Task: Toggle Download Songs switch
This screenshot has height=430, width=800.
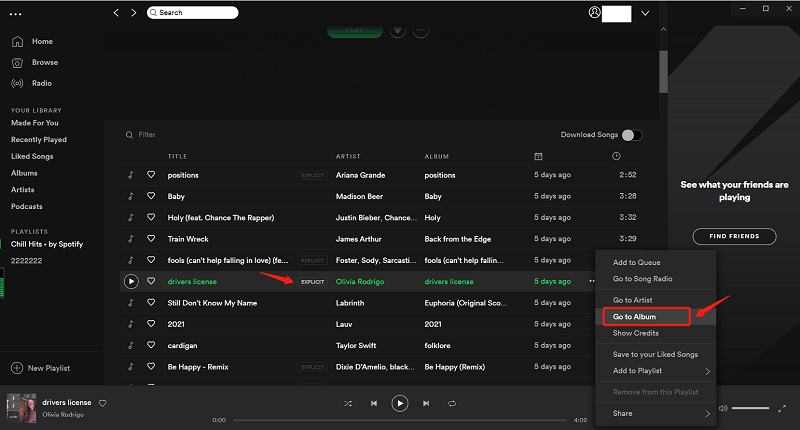Action: point(632,135)
